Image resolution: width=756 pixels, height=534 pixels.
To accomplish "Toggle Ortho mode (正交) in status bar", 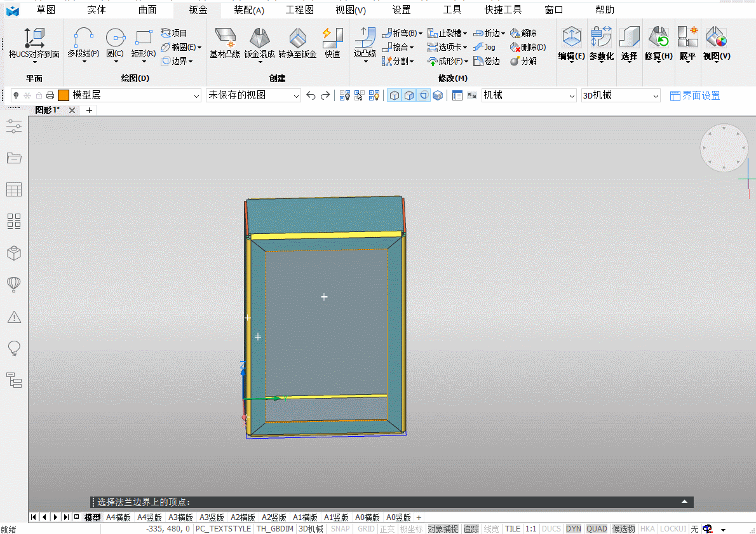I will (x=387, y=529).
